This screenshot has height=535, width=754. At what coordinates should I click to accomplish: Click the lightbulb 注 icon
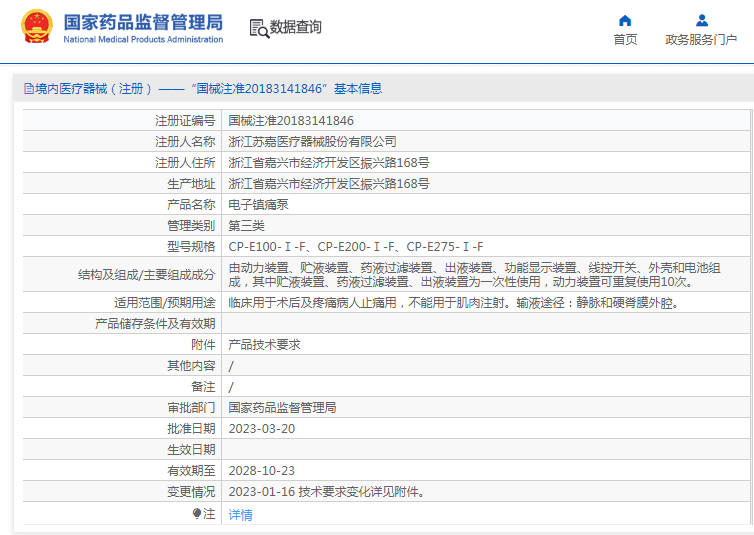point(196,513)
